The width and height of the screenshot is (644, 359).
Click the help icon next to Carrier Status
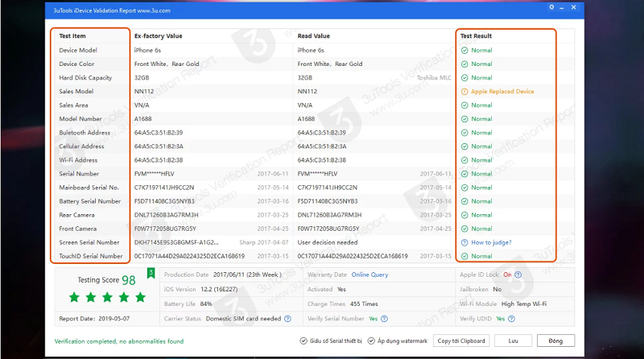click(287, 319)
